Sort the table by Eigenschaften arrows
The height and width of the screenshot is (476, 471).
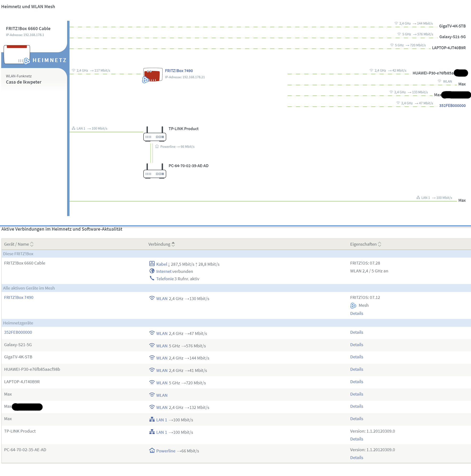tap(380, 244)
